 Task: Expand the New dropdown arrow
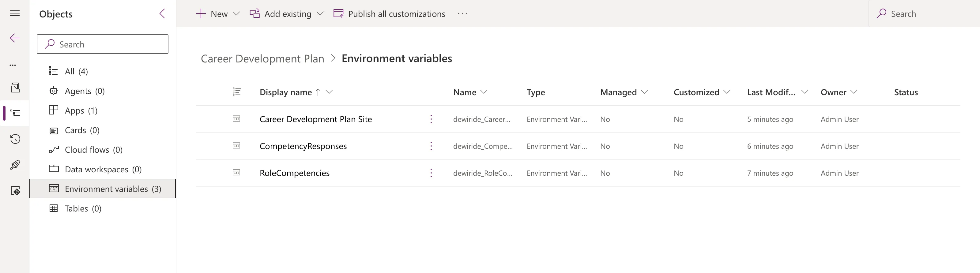pos(236,14)
